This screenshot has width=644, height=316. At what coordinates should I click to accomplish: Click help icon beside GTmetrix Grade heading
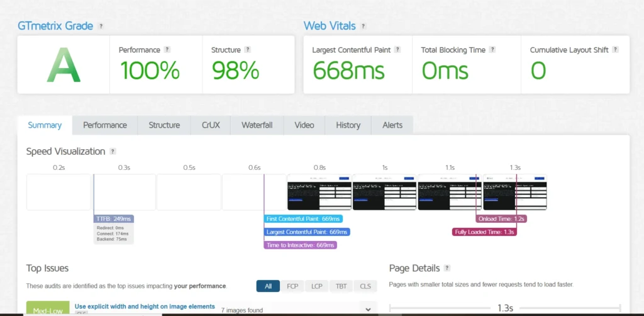(x=101, y=26)
